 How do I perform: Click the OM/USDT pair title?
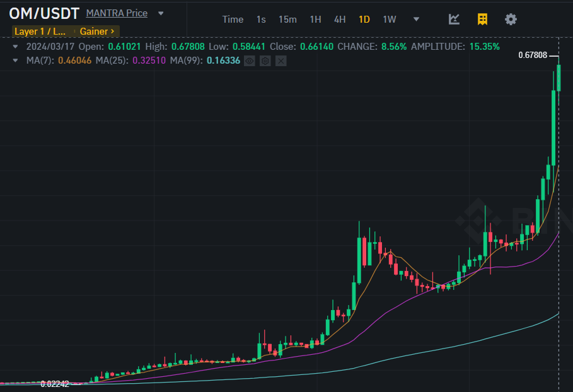pos(44,13)
